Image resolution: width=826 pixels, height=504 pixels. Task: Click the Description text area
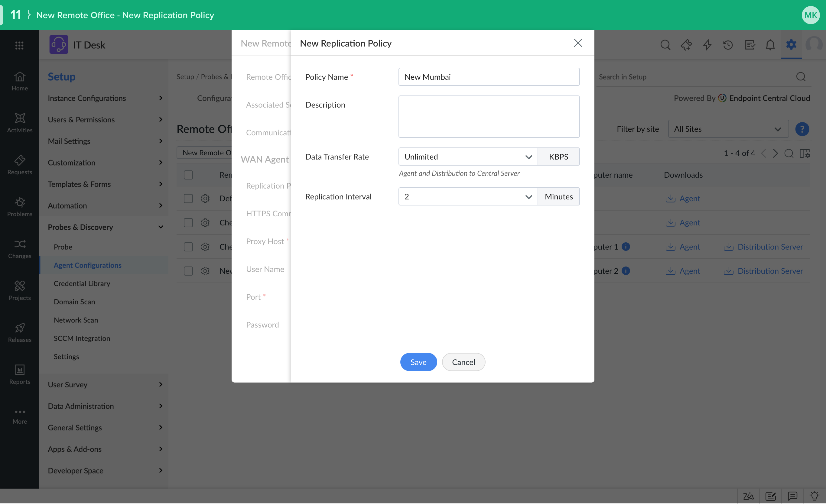[489, 117]
